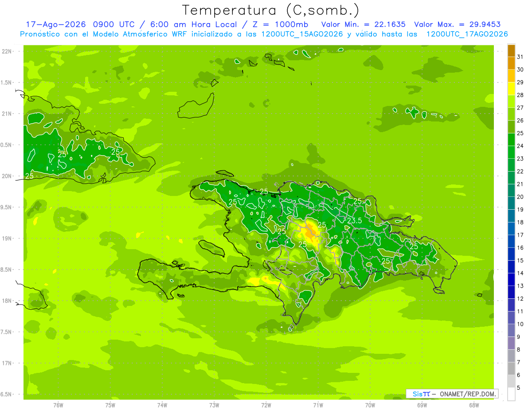Click the gray colorbar swatch between 6 and 7

point(511,369)
